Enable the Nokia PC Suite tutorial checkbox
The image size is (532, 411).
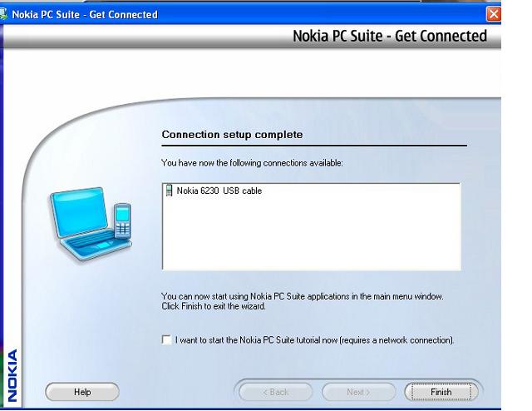166,340
